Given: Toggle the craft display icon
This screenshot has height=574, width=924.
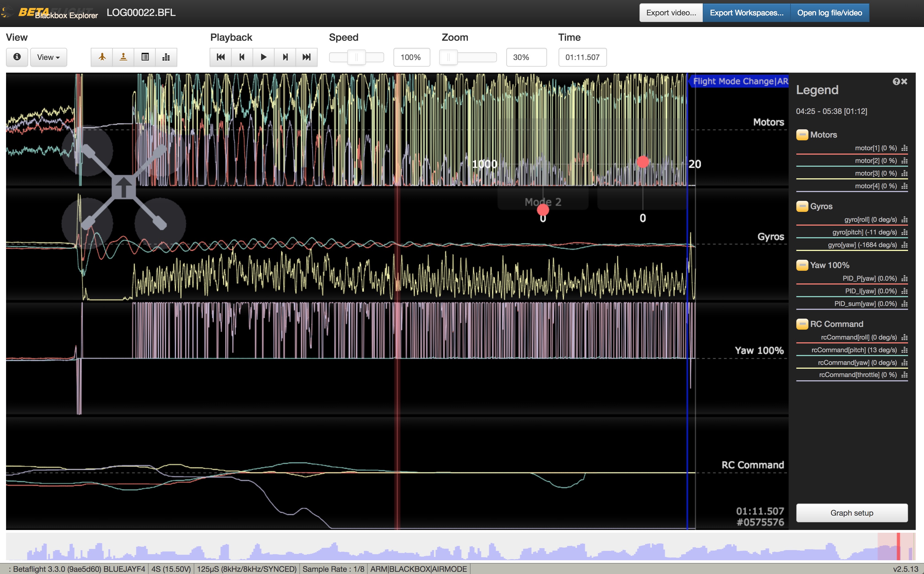Looking at the screenshot, I should 101,57.
